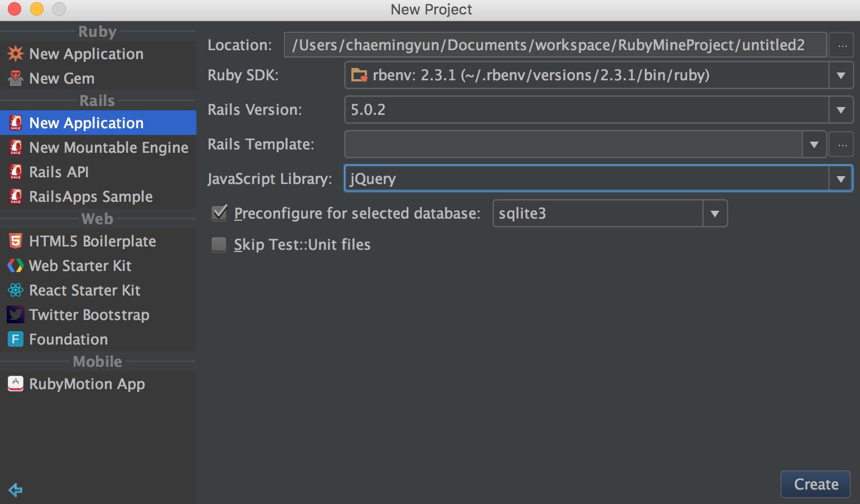Image resolution: width=860 pixels, height=504 pixels.
Task: Click the Web Starter Kit icon
Action: coord(16,265)
